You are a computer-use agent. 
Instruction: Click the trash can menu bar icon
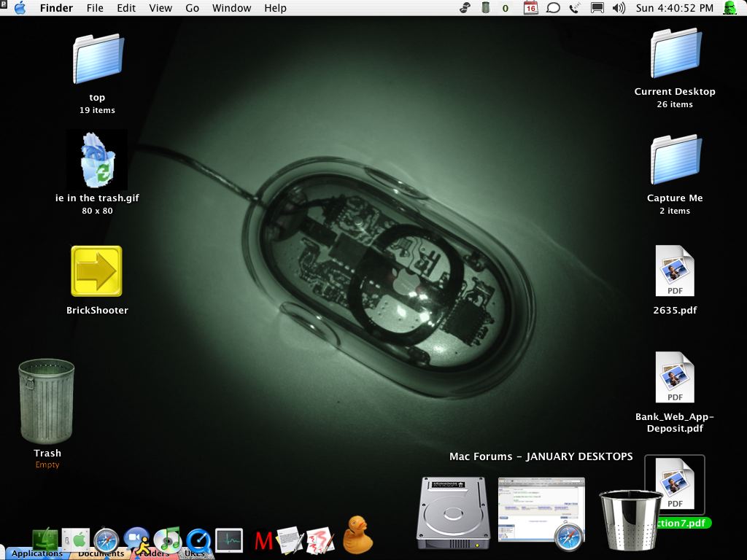point(485,8)
